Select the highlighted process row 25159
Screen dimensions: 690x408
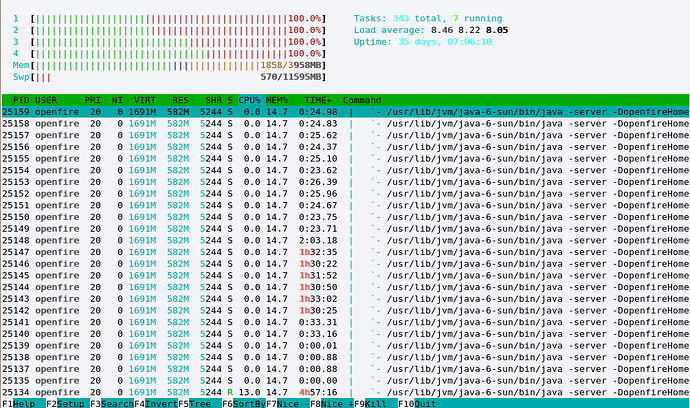345,112
